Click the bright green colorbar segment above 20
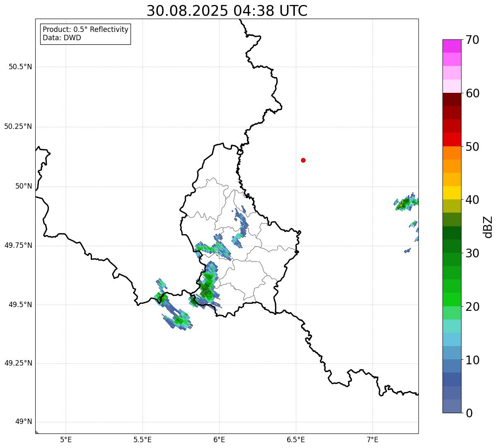 [452, 299]
